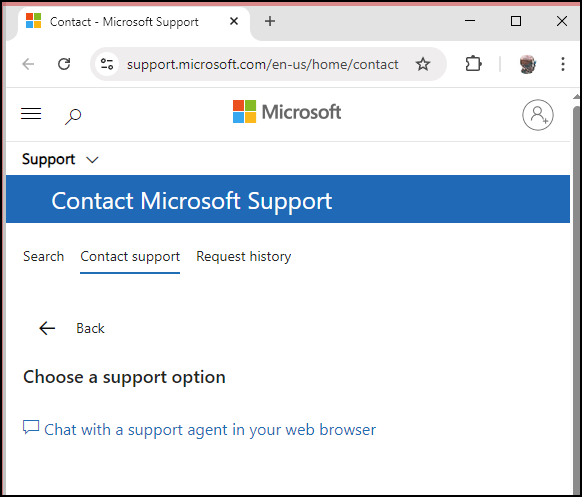Screen dimensions: 582x497
Task: Go Back using the arrow link
Action: pyautogui.click(x=72, y=328)
